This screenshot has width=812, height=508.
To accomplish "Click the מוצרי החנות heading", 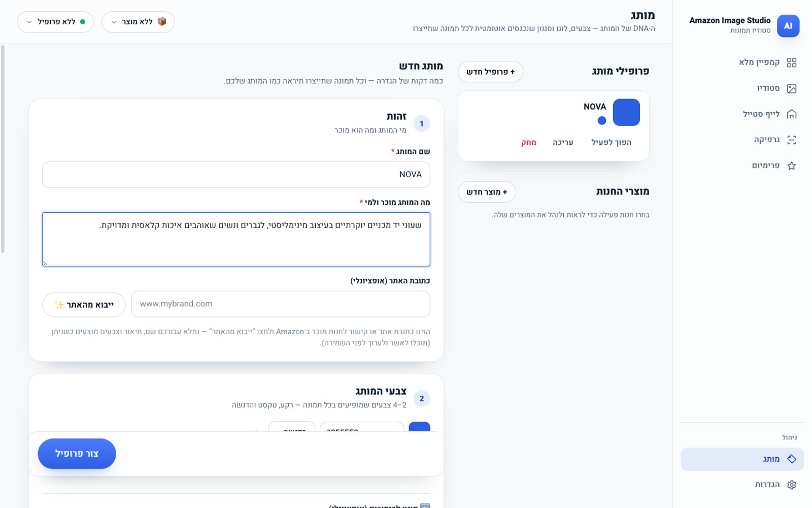I will click(623, 192).
